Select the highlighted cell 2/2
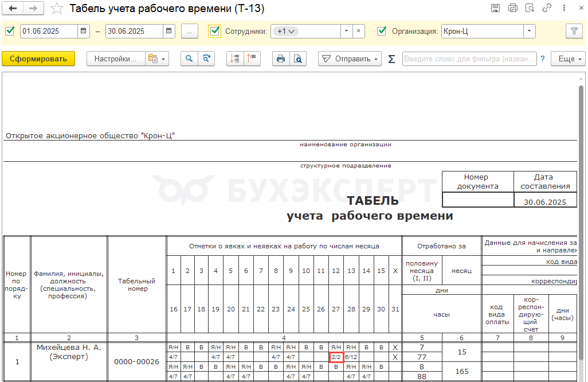This screenshot has height=382, width=588. pos(336,357)
